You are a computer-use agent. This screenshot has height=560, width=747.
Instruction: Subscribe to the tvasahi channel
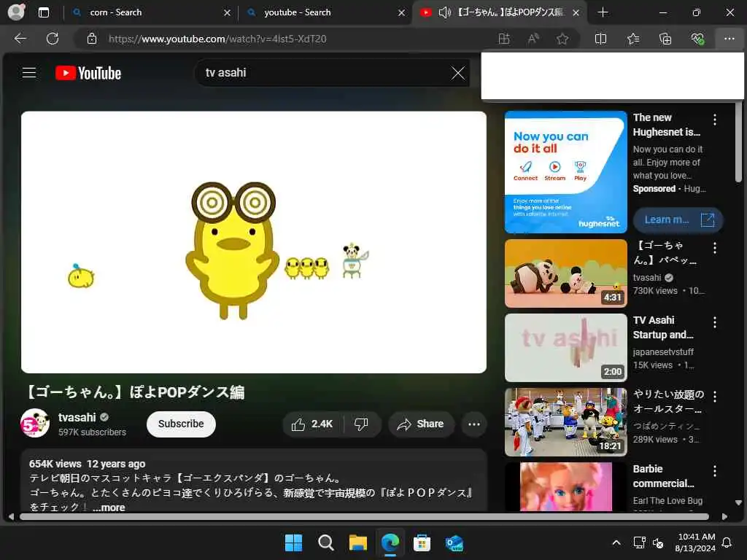pos(181,424)
